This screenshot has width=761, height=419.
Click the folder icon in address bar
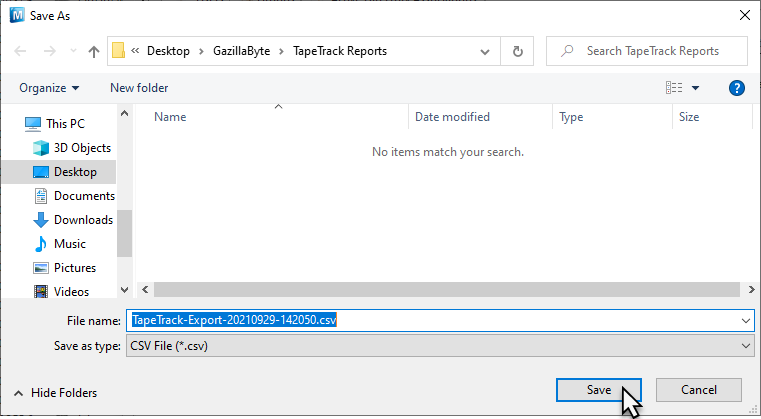(x=118, y=51)
